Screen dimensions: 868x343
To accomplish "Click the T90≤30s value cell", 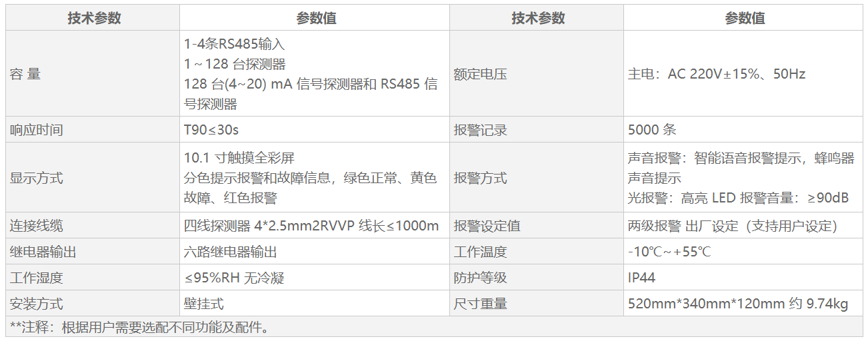I will [211, 130].
